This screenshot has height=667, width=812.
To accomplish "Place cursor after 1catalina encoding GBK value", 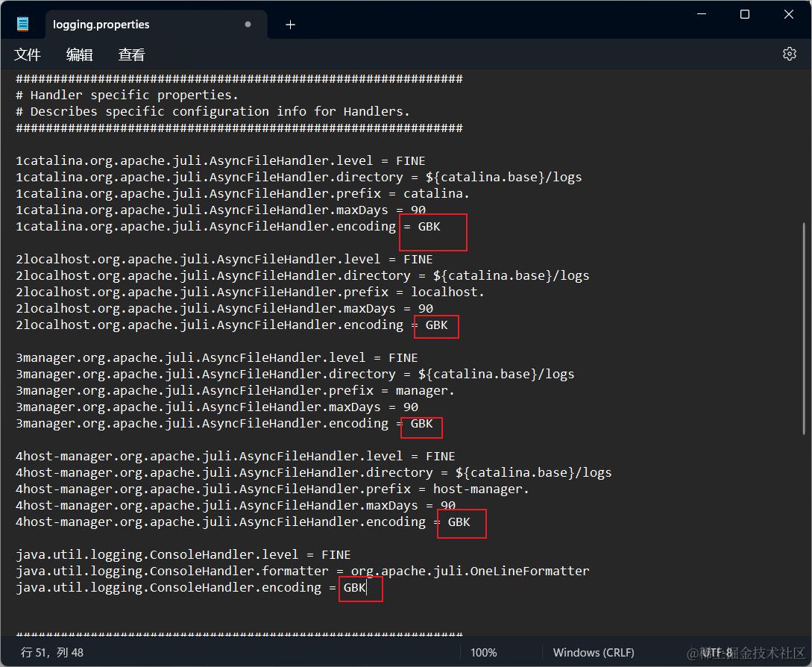I will point(441,227).
